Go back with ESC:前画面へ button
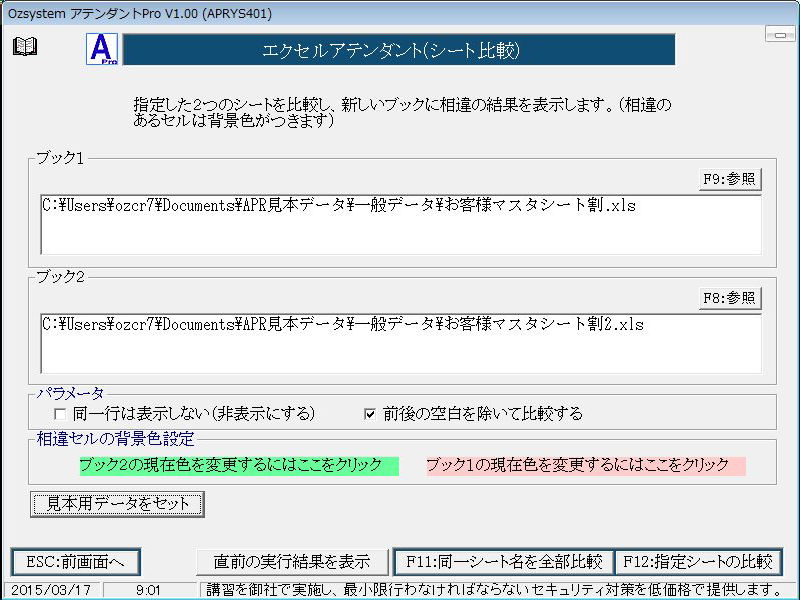Screen dimensions: 800x600 pos(76,562)
